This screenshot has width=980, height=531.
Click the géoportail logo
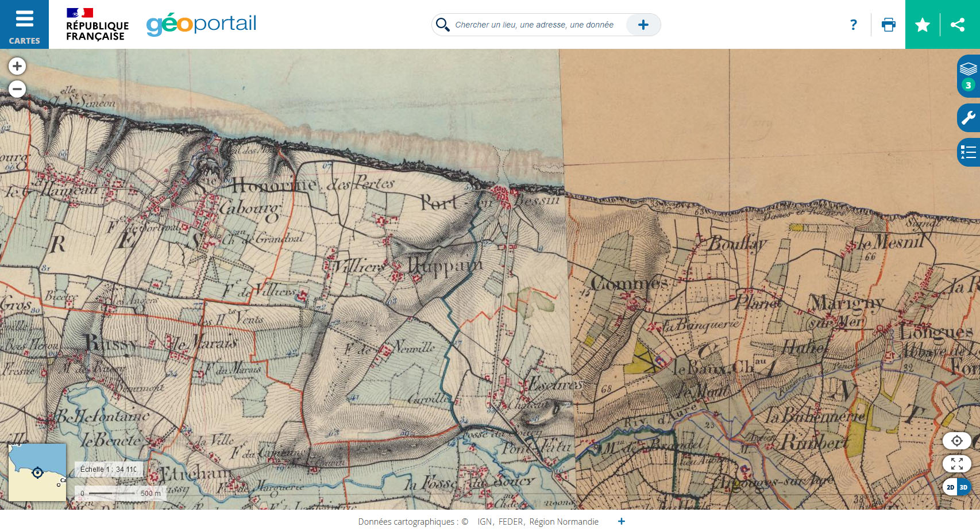(x=201, y=24)
